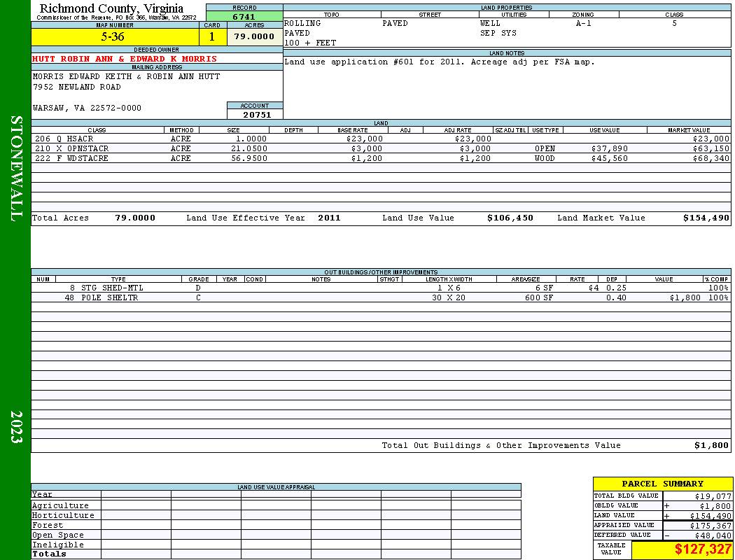Click outbuilding row POLE SHELTR
The height and width of the screenshot is (560, 735).
tap(381, 297)
